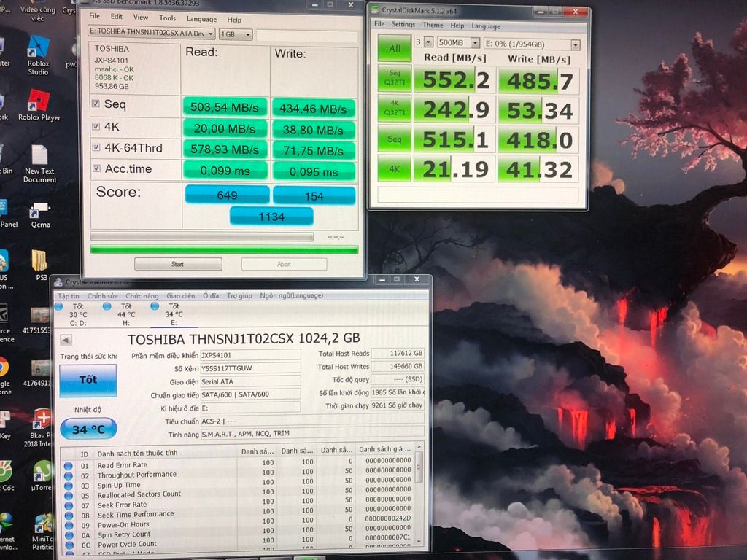Click the CrystalDiskMark title bar app icon
The image size is (747, 560).
[374, 9]
